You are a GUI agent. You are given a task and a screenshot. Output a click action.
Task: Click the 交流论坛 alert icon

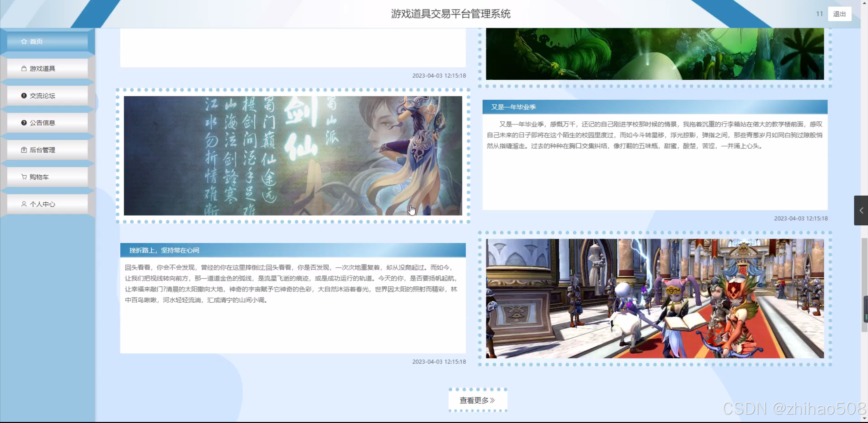(23, 95)
